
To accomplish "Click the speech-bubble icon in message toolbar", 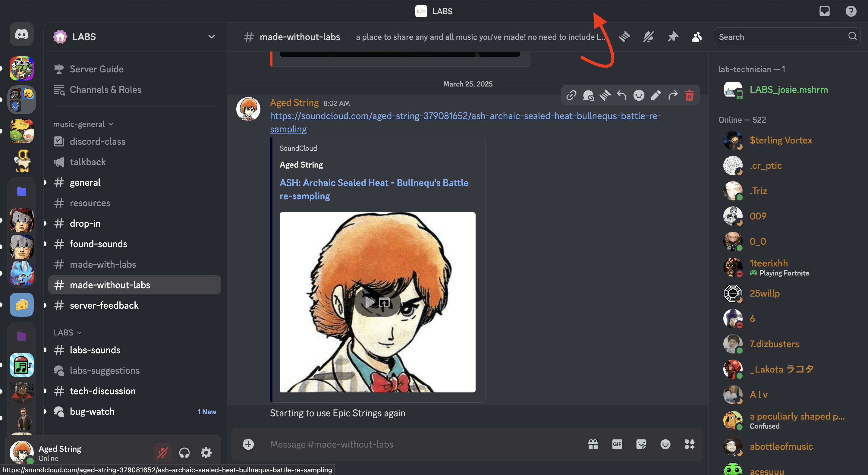I will 588,96.
